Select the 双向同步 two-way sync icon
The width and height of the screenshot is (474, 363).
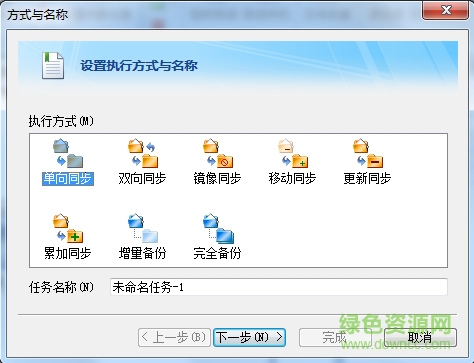pos(143,153)
